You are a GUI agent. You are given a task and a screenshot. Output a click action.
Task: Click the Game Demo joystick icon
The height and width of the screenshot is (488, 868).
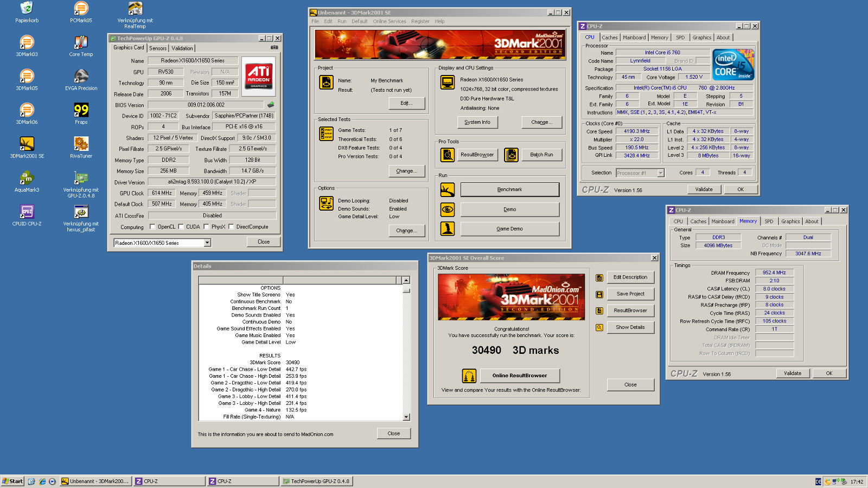pos(448,229)
